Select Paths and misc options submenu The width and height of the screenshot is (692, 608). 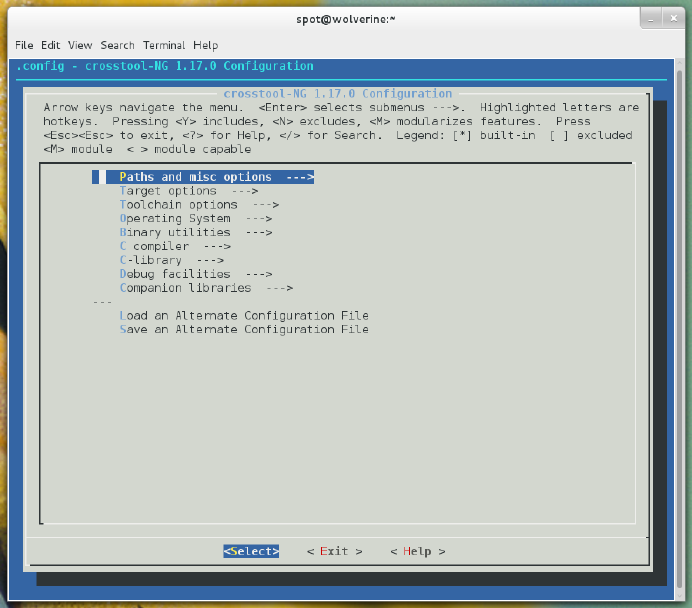point(203,177)
